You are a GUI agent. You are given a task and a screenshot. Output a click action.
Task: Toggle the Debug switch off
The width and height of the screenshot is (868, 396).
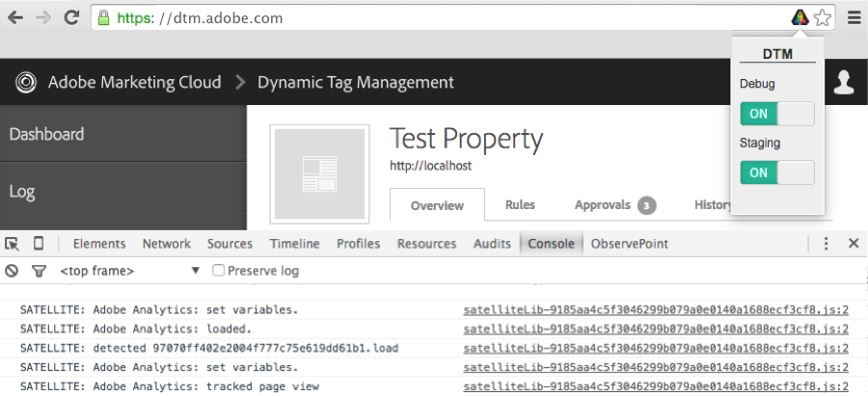(776, 114)
